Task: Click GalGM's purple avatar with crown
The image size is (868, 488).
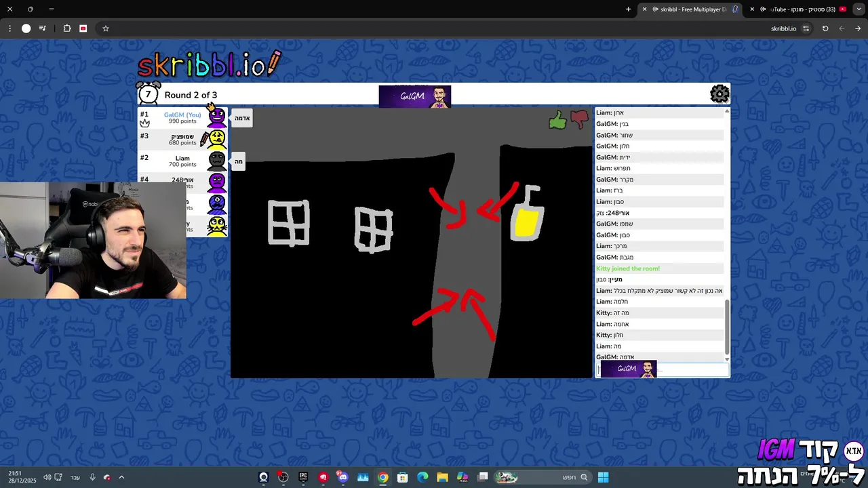Action: point(216,116)
